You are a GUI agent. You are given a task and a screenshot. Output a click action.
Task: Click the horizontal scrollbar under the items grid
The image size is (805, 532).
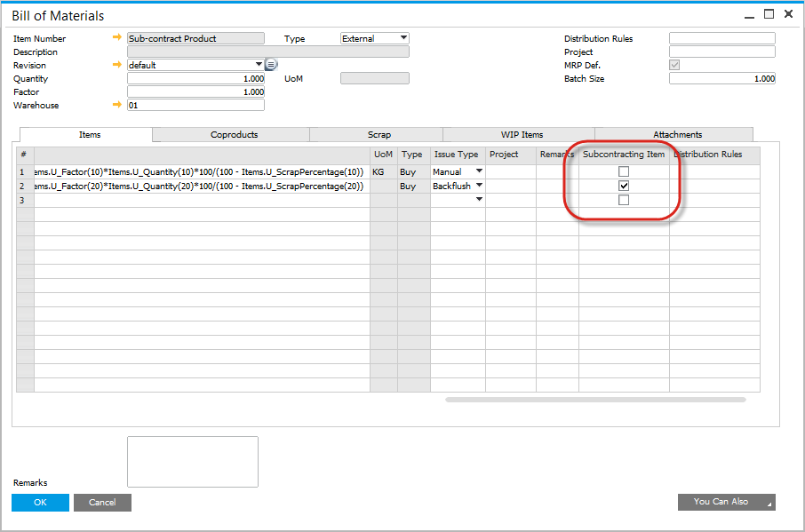click(595, 400)
